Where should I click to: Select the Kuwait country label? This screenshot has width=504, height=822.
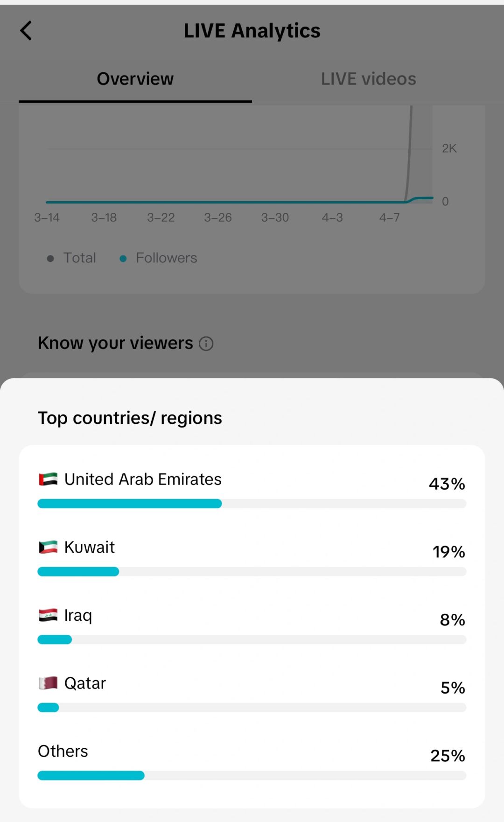[x=90, y=547]
